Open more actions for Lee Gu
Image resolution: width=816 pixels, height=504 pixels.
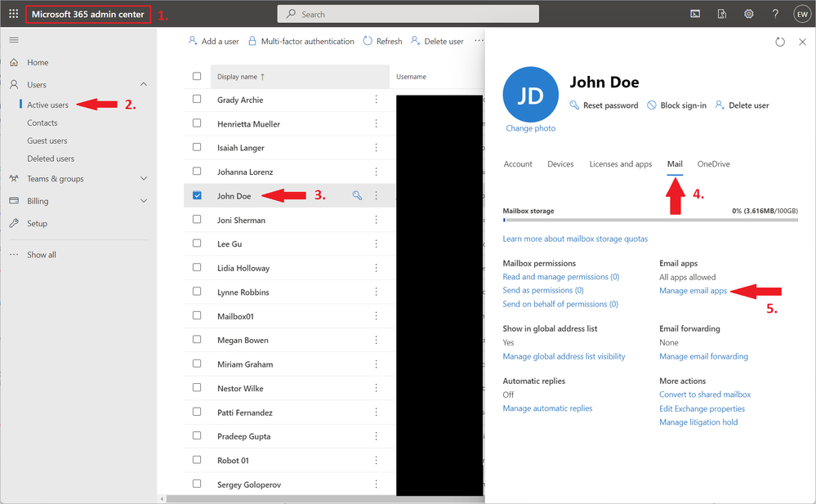(x=377, y=243)
